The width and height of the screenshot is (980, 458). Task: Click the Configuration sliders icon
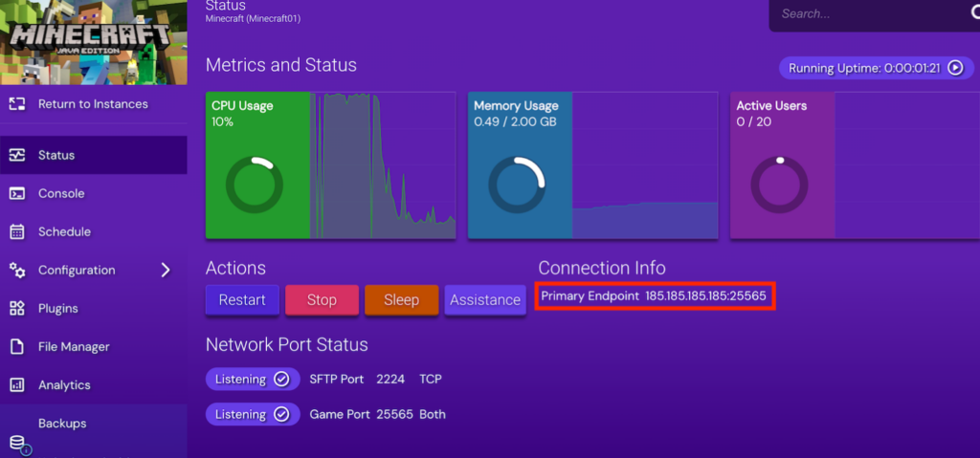16,271
